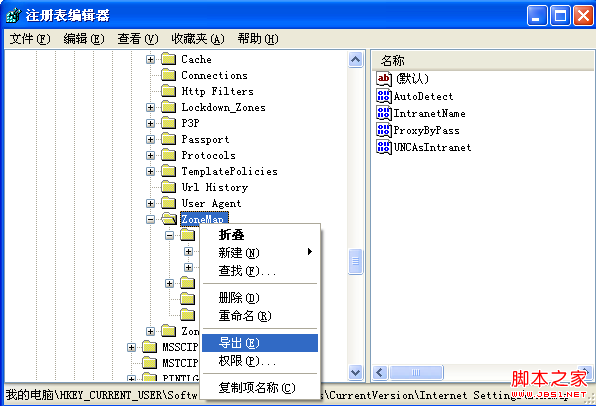Click the (默认) string value icon
This screenshot has width=596, height=406.
point(384,79)
